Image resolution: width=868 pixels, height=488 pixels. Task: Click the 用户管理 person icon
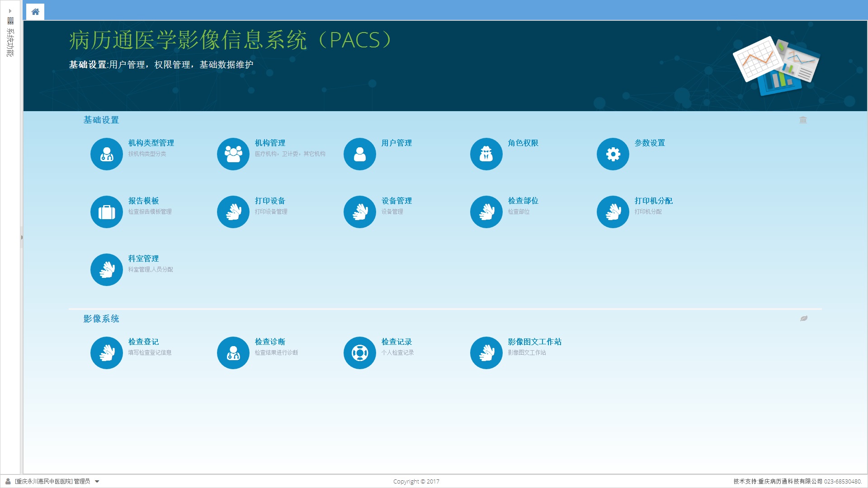click(360, 154)
